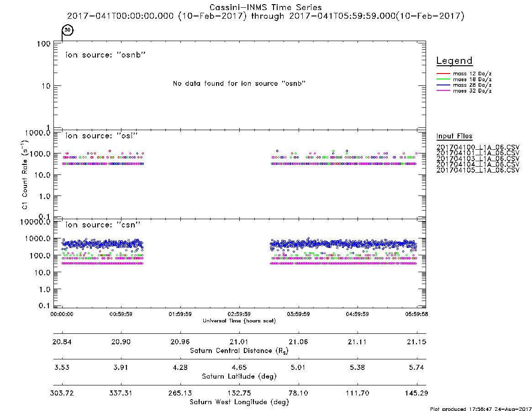The height and width of the screenshot is (411, 532).
Task: Click the 132.75 longitude value
Action: click(x=239, y=393)
